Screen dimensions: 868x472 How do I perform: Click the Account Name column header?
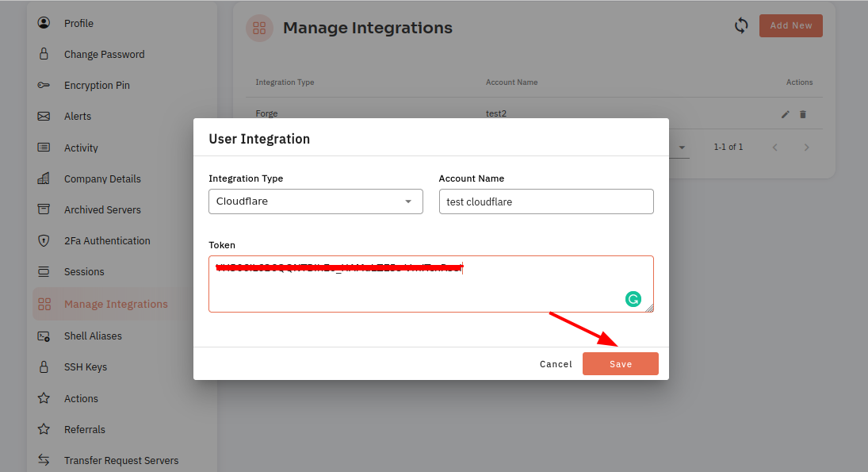[x=511, y=82]
